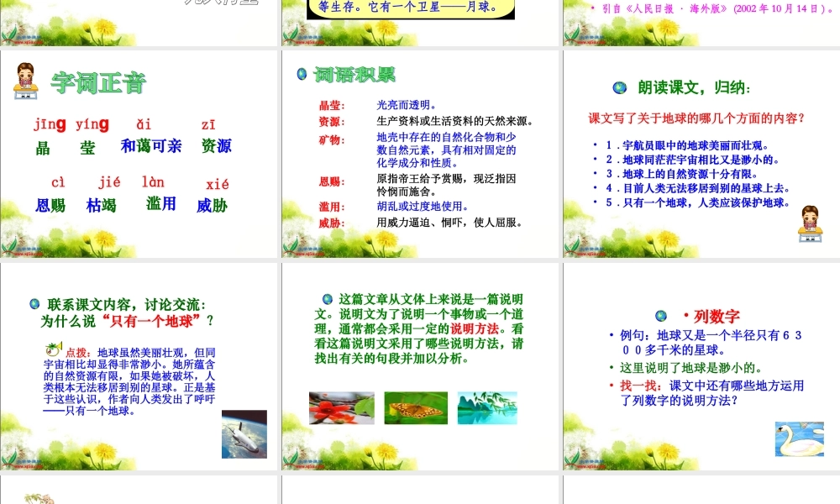This screenshot has height=504, width=840.
Task: Select the butterfly picture
Action: point(416,408)
